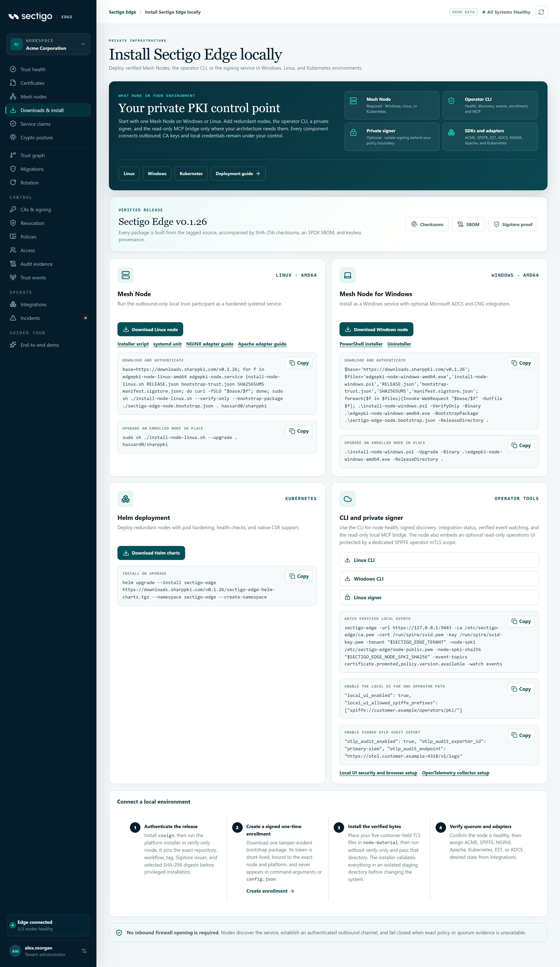This screenshot has height=967, width=560.
Task: Click the Incidents warning icon in sidebar
Action: pyautogui.click(x=13, y=318)
